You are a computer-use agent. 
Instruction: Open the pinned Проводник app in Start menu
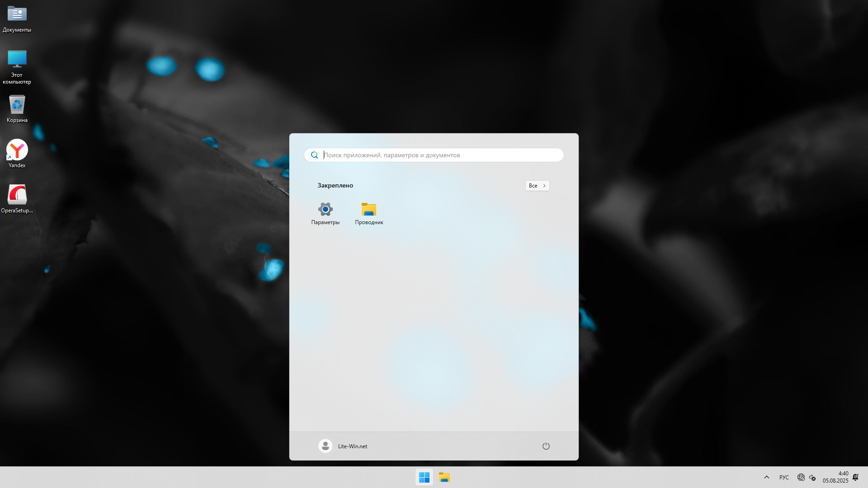tap(369, 213)
